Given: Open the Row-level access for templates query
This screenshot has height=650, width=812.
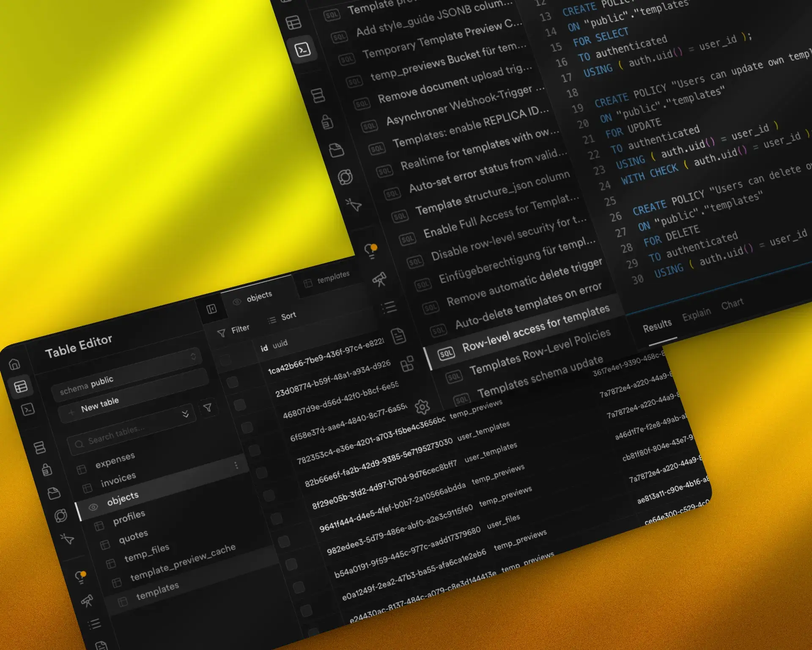Looking at the screenshot, I should tap(535, 329).
